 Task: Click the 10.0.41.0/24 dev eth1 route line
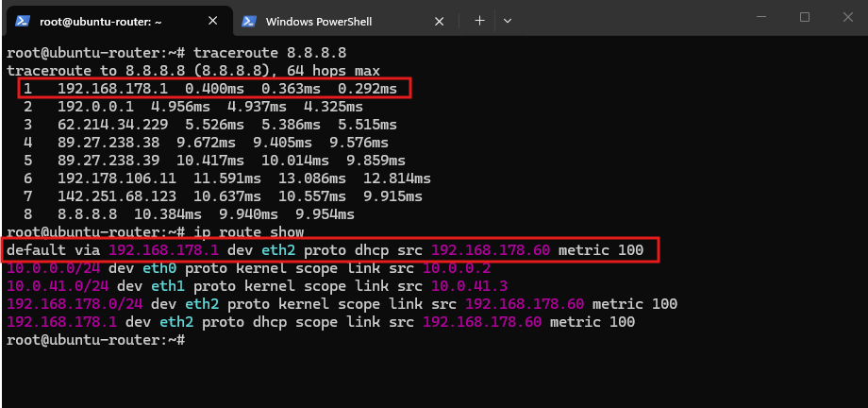(258, 286)
